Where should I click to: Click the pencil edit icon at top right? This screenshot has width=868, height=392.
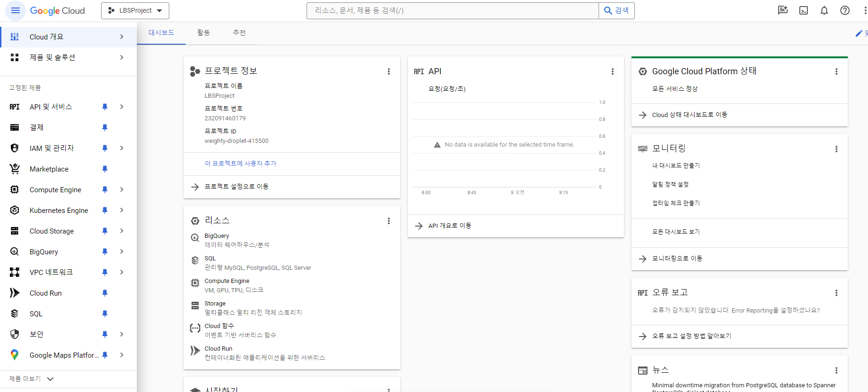point(859,33)
